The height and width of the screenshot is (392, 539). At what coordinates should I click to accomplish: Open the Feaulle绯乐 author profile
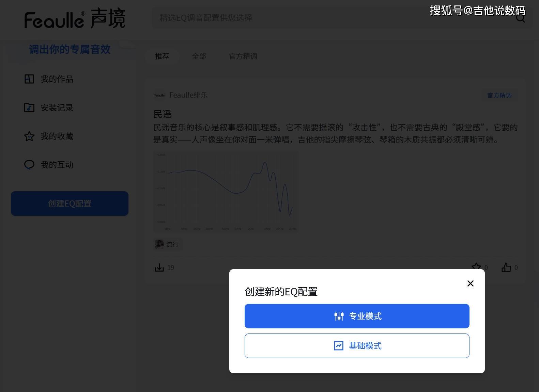188,95
